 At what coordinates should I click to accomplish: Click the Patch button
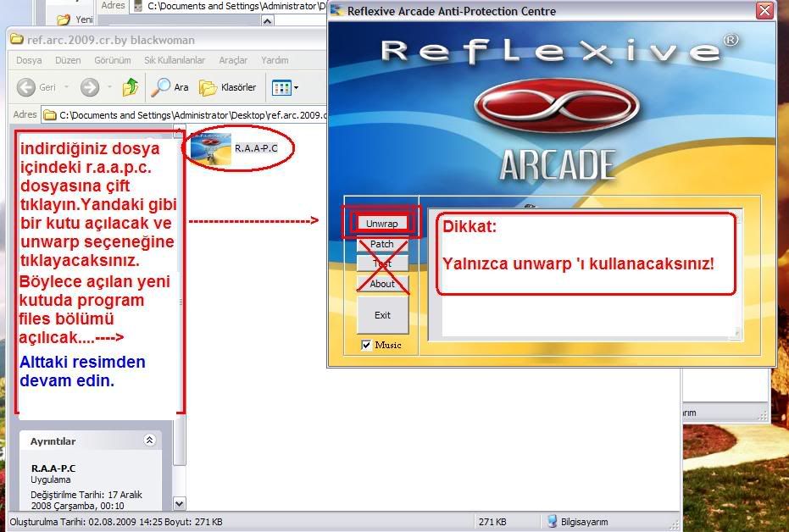(x=382, y=244)
